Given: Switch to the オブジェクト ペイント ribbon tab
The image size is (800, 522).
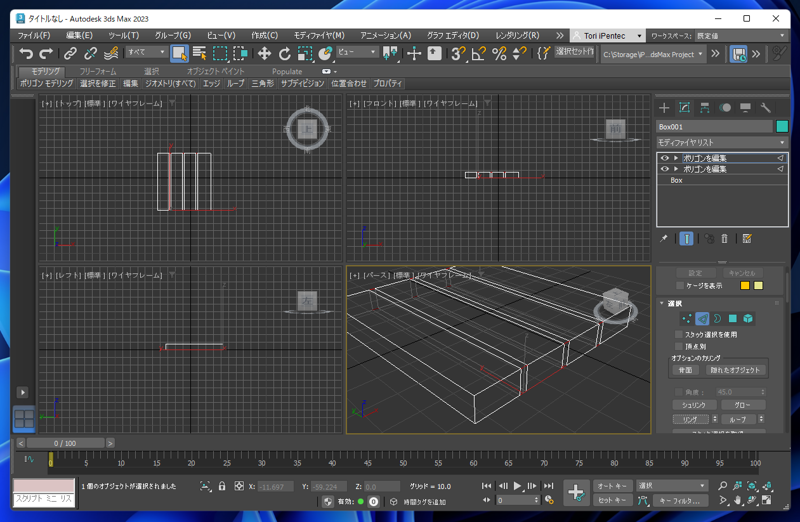Looking at the screenshot, I should click(x=215, y=71).
